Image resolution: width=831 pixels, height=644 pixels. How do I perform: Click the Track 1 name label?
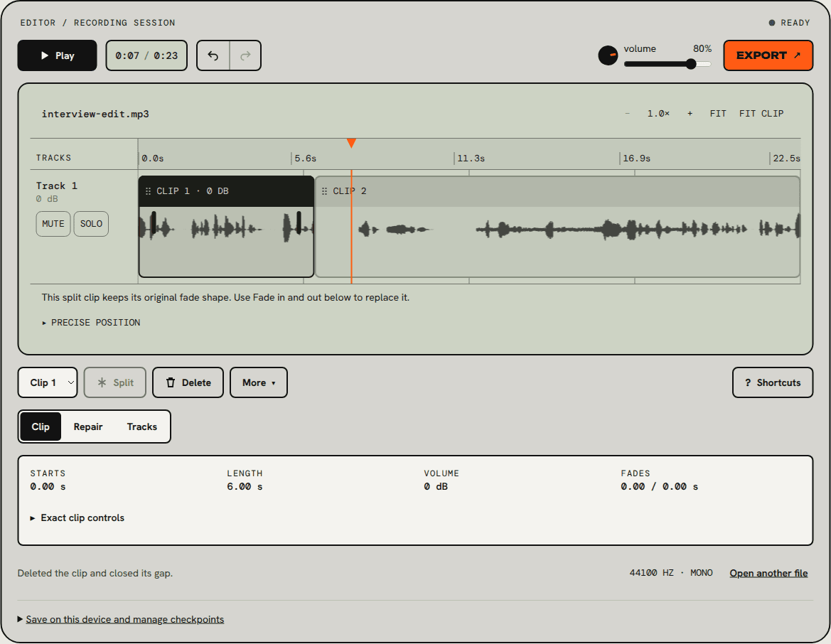57,186
